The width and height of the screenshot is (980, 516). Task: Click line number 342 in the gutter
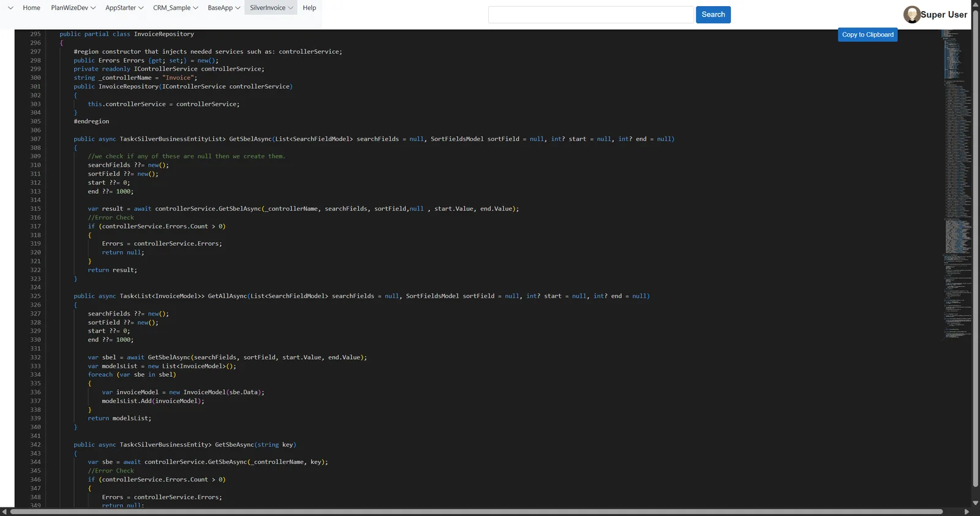(x=36, y=445)
